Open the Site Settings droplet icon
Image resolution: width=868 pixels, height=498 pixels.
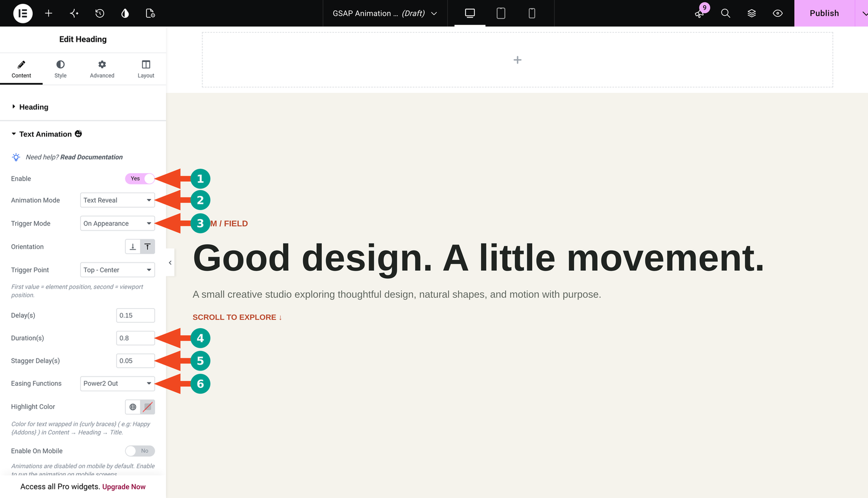point(125,13)
